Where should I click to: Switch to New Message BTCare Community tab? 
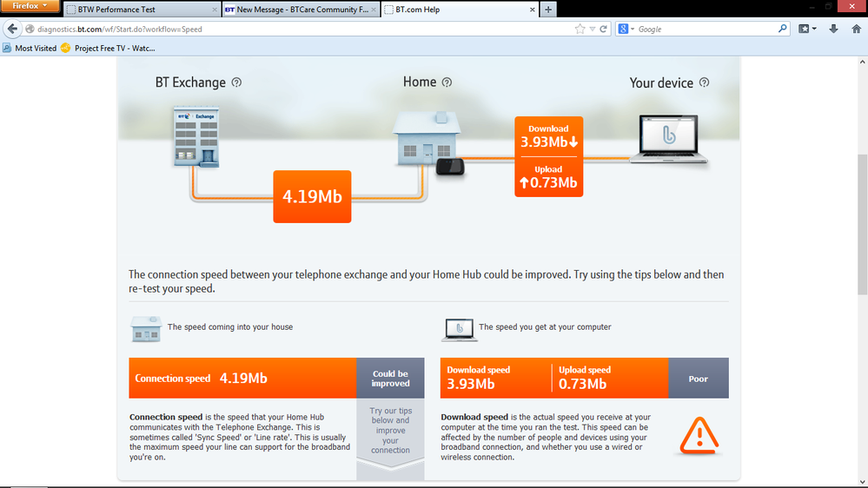click(301, 10)
